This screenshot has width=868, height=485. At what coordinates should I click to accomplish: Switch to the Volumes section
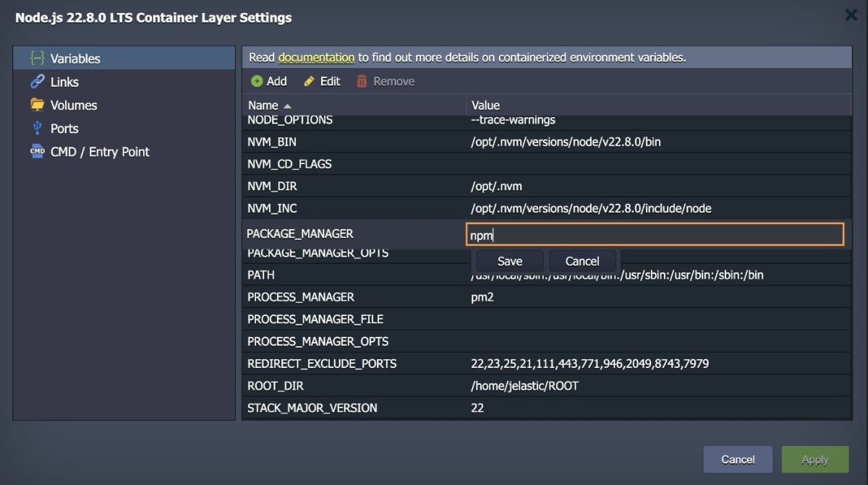tap(73, 105)
